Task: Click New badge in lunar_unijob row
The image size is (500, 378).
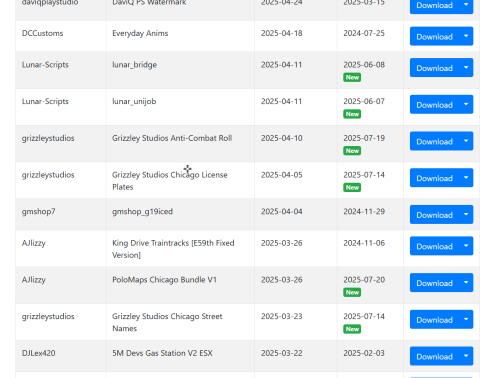Action: tap(352, 114)
